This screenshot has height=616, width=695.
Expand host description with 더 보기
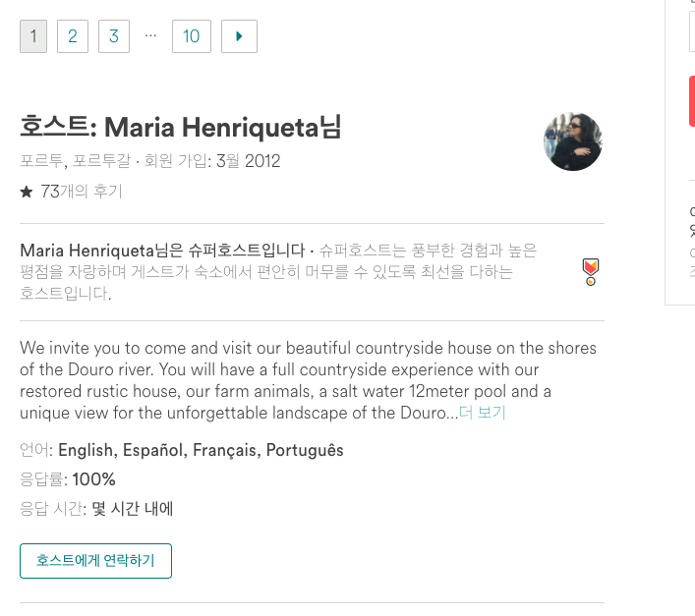pyautogui.click(x=483, y=413)
